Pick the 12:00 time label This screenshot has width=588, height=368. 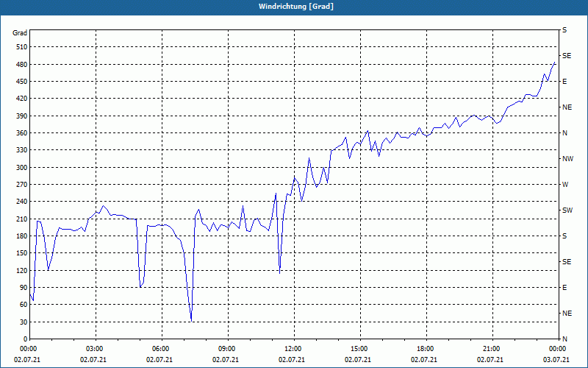coord(293,349)
